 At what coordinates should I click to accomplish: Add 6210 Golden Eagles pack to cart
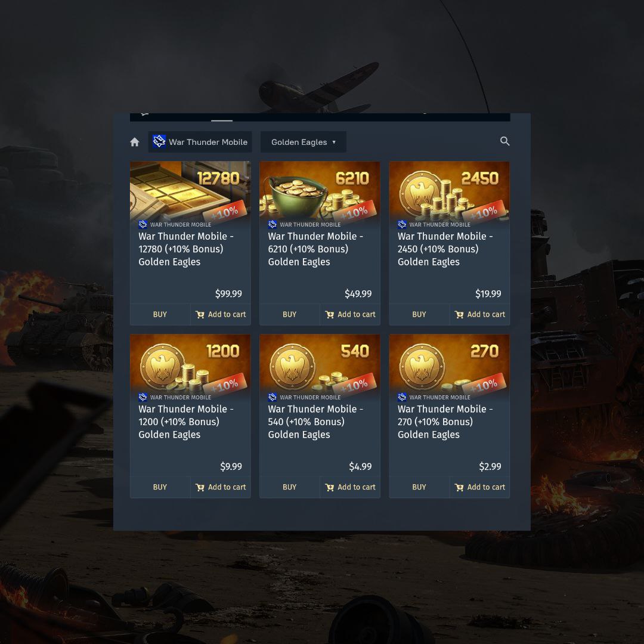351,314
